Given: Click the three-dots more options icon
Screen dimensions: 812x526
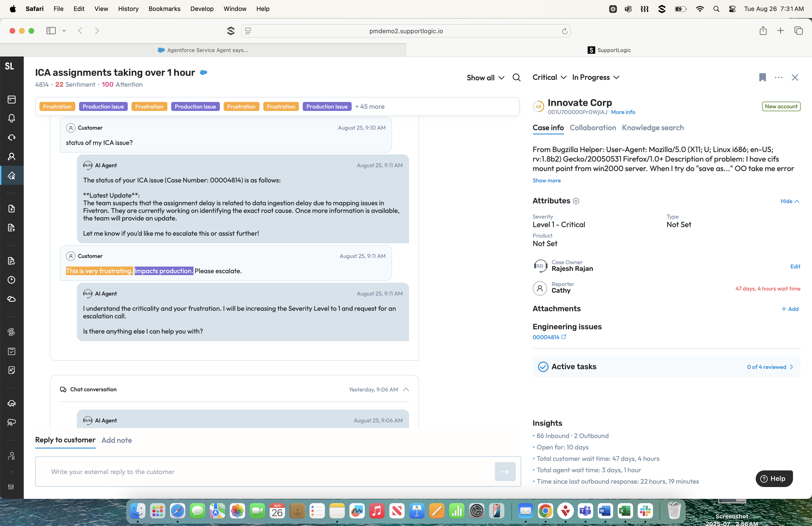Looking at the screenshot, I should [x=779, y=77].
